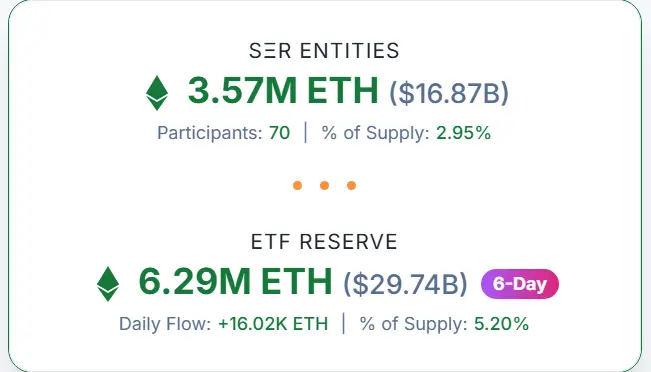Open the SER ENTITIES heading

point(324,51)
